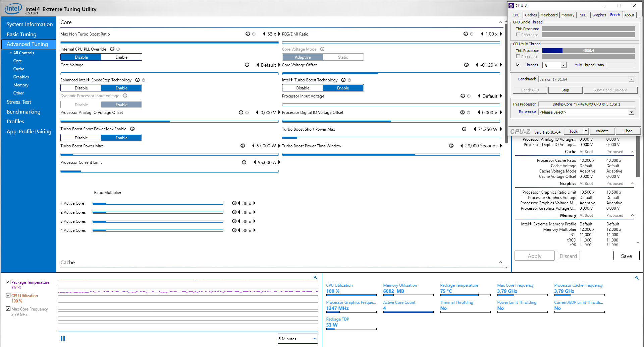Open monitor settings wrench in stats panel
This screenshot has width=644, height=347.
pyautogui.click(x=637, y=278)
